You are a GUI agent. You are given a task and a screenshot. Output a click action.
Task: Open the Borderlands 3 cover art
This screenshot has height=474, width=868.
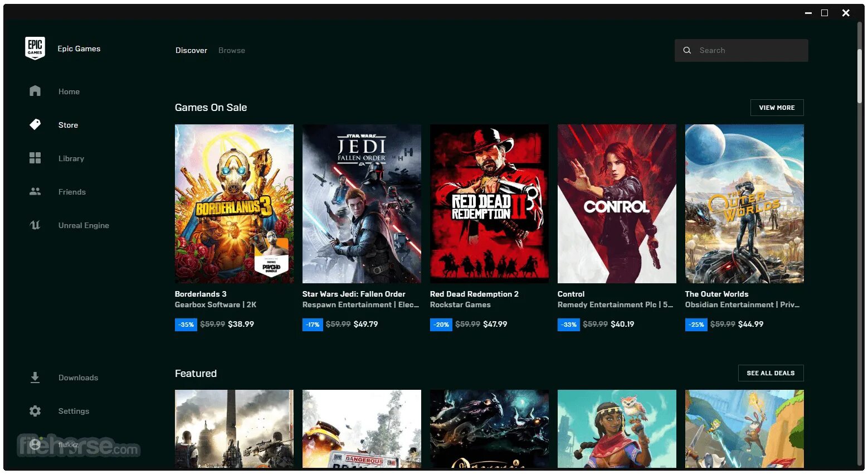click(x=234, y=204)
